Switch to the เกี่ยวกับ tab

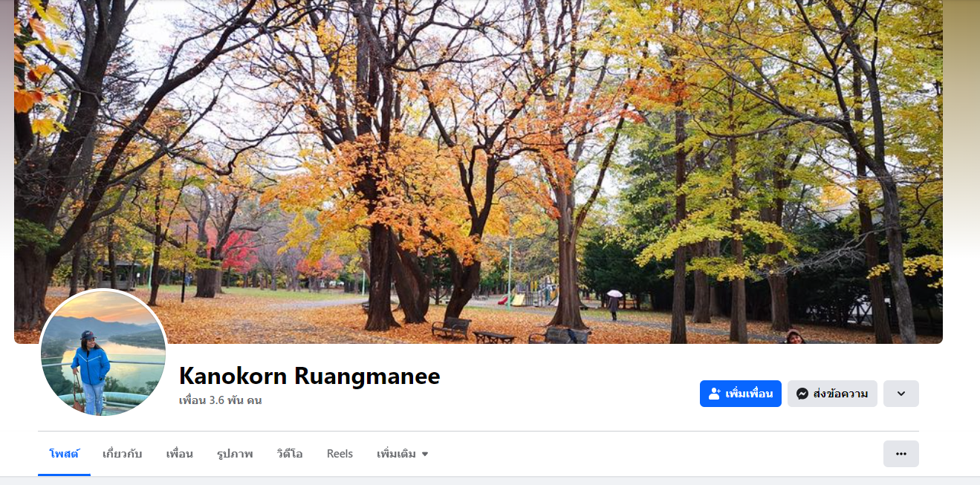point(123,454)
